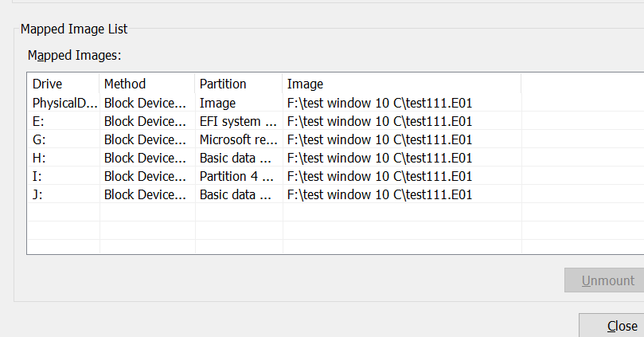
Task: Click the J: row image path cell
Action: [380, 194]
